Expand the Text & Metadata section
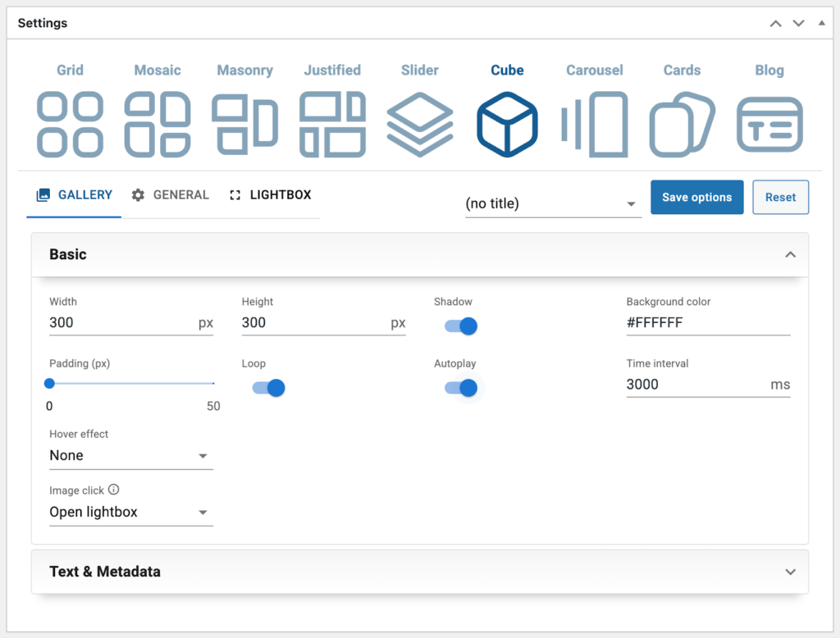The width and height of the screenshot is (840, 638). coord(419,572)
